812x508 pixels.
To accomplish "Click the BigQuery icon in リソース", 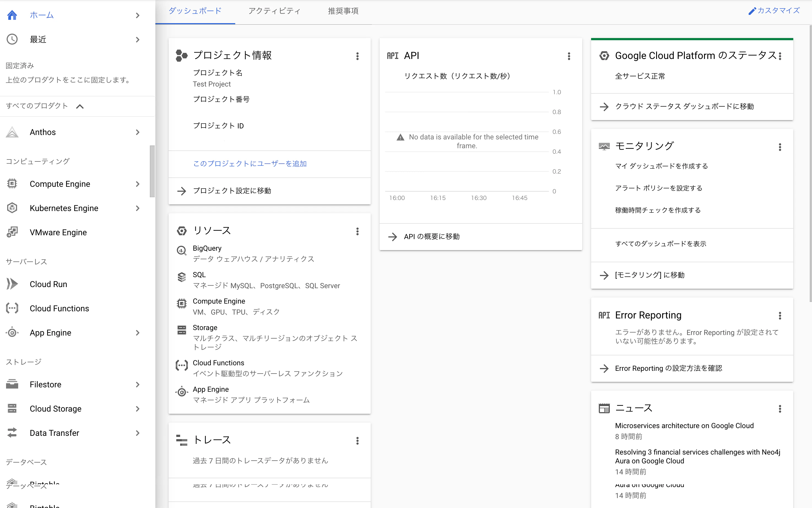I will coord(182,250).
